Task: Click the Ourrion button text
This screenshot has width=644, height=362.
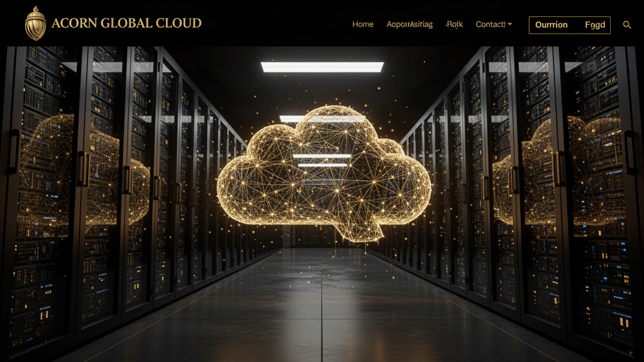Action: click(551, 25)
